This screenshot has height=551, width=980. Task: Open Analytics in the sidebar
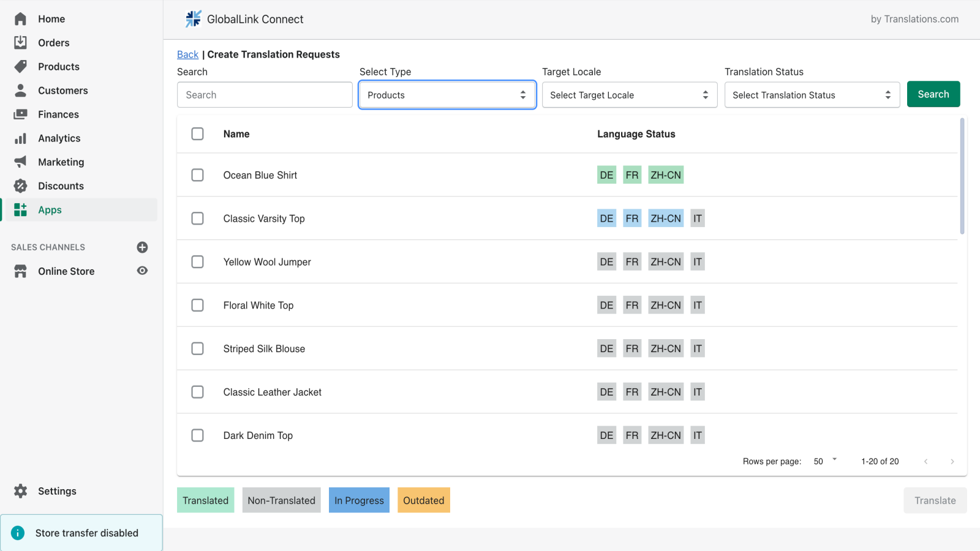[x=59, y=138]
